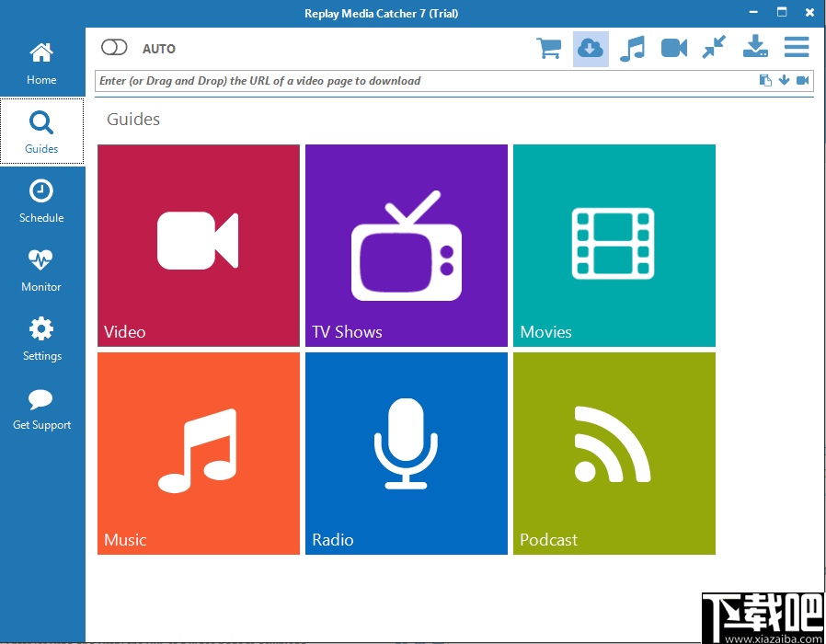This screenshot has width=826, height=644.
Task: Click the paste clipboard icon in URL bar
Action: 765,80
